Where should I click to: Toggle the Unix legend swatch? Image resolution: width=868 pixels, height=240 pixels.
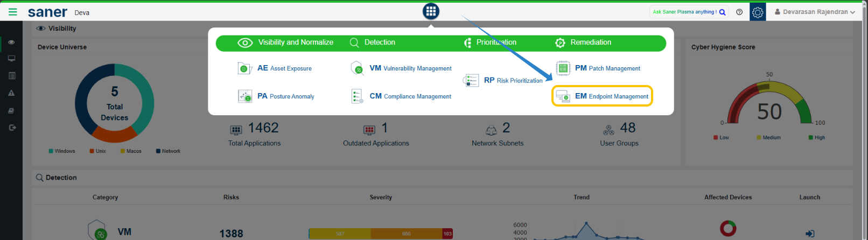(x=92, y=151)
